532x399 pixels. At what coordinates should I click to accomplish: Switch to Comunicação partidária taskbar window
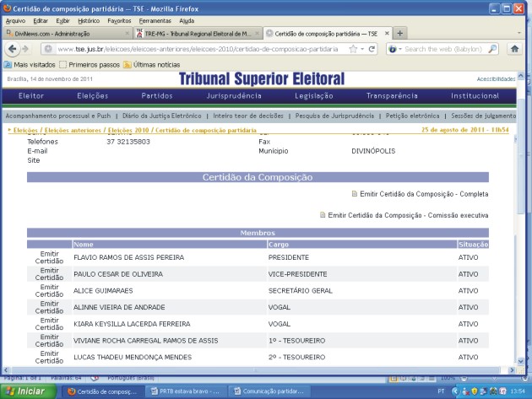pos(269,391)
